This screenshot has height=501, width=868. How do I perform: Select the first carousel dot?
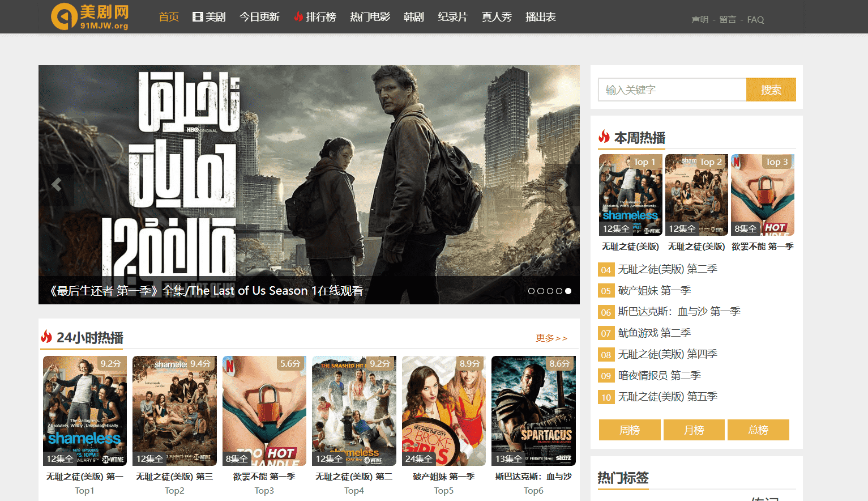531,291
